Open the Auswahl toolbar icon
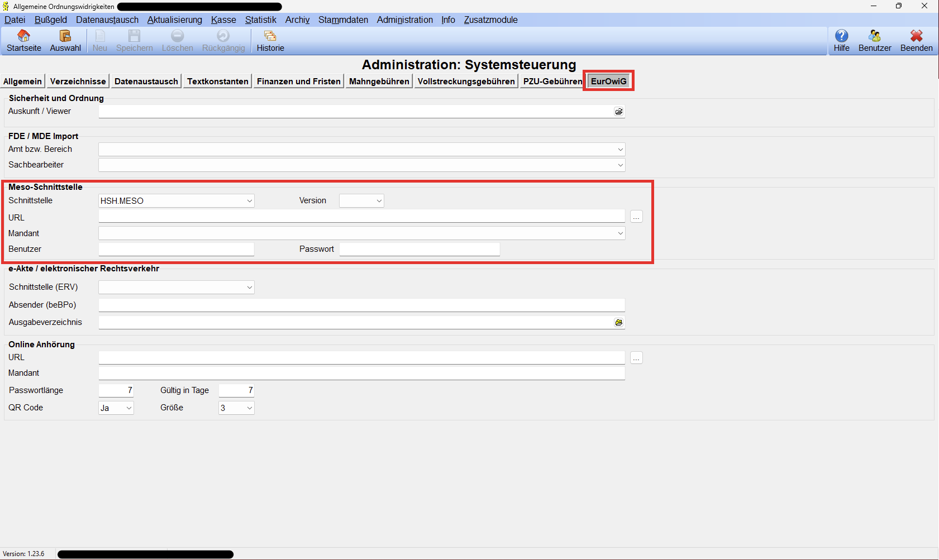Screen dimensions: 939x560 point(65,36)
